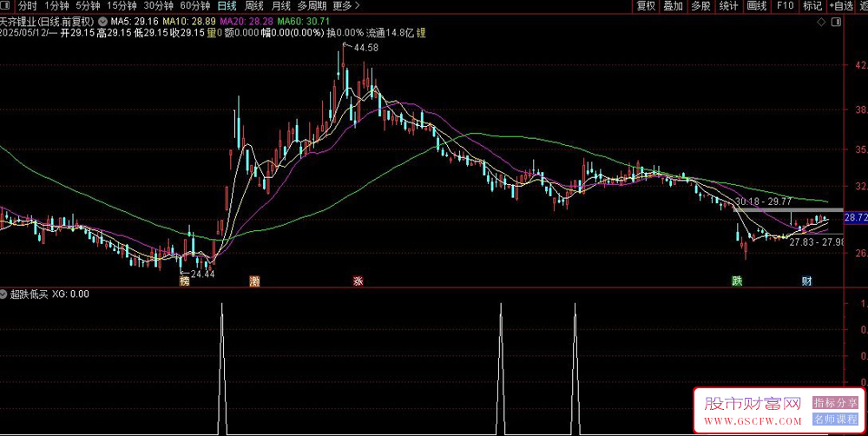
Task: Click the 44.58 high price label
Action: tap(366, 48)
